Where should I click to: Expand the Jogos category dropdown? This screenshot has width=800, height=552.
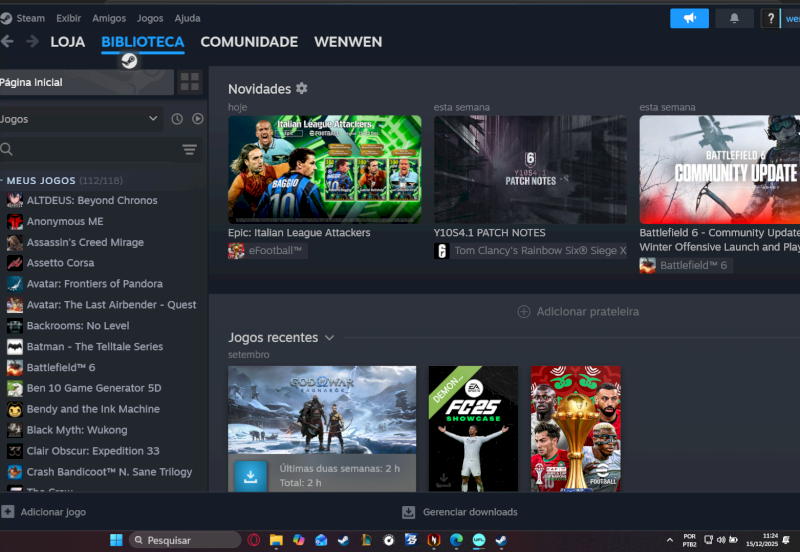click(153, 118)
